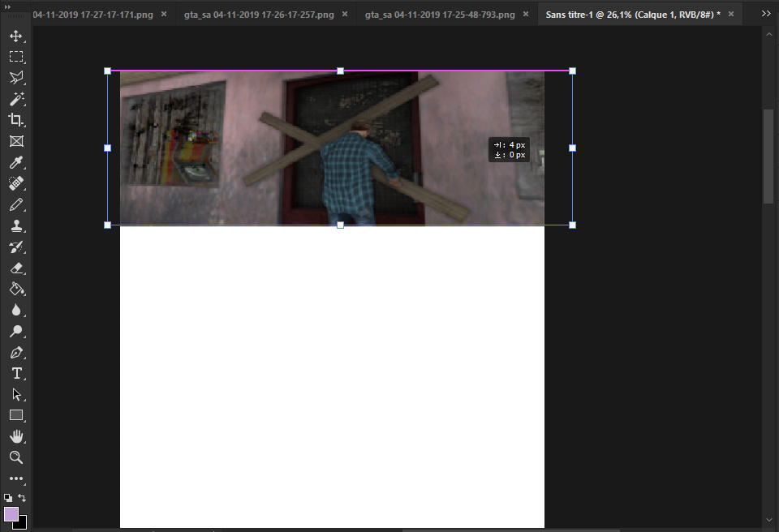Select the History Brush tool

coord(16,247)
